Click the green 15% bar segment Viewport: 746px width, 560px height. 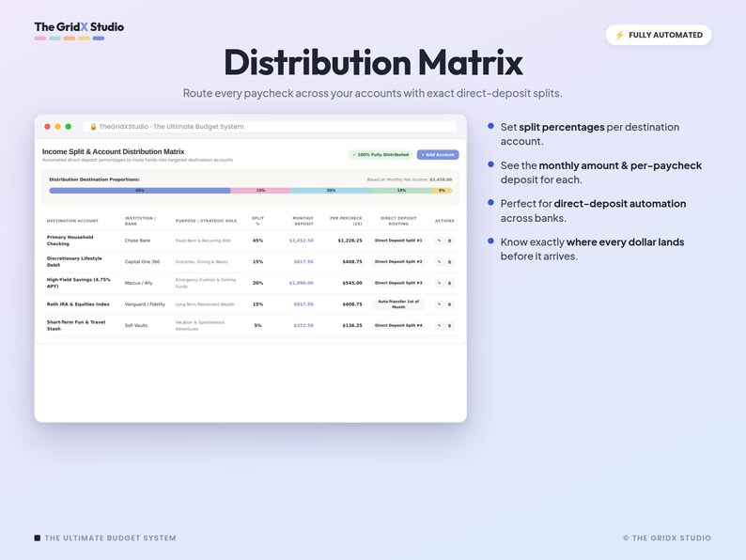(x=401, y=191)
